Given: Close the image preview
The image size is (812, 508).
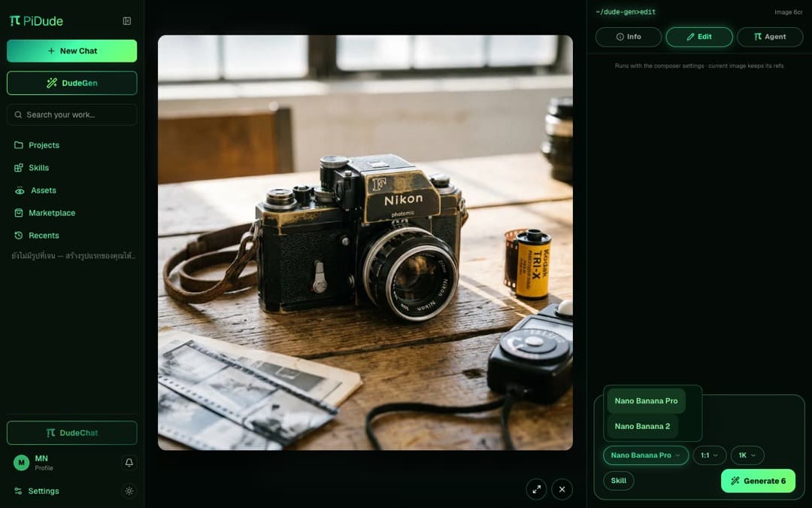Looking at the screenshot, I should pos(562,489).
